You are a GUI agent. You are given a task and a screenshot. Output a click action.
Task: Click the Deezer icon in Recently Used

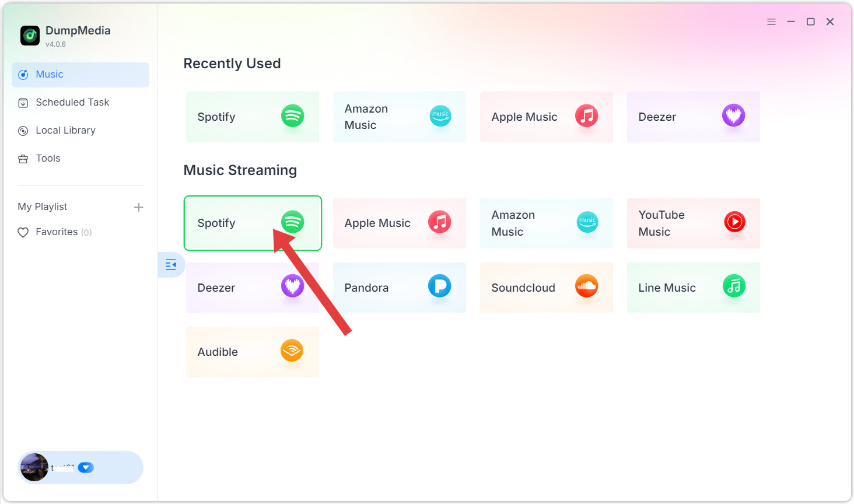tap(733, 115)
